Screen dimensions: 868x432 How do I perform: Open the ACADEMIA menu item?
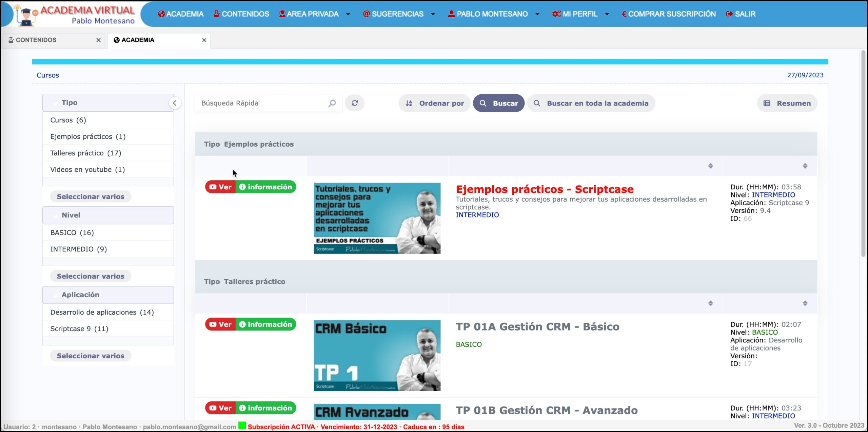coord(181,14)
